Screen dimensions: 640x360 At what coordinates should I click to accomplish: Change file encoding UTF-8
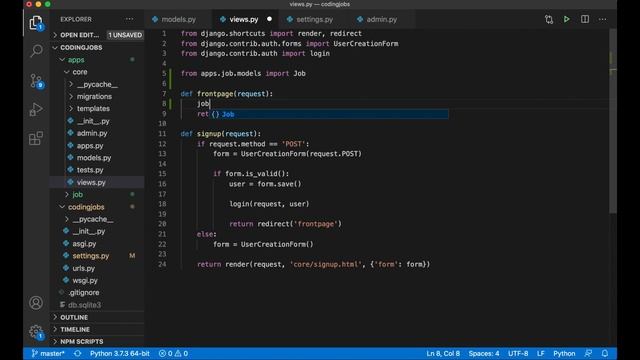click(518, 353)
